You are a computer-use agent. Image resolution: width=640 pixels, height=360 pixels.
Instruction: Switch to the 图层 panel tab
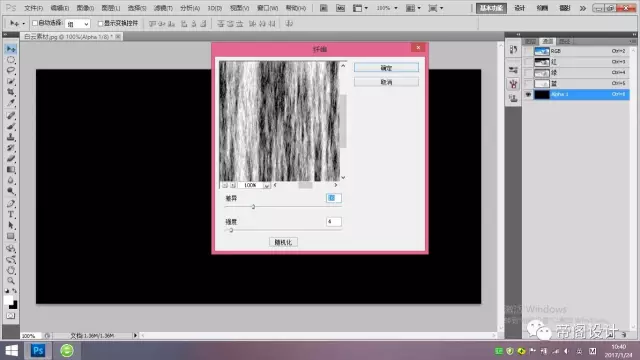click(x=530, y=41)
